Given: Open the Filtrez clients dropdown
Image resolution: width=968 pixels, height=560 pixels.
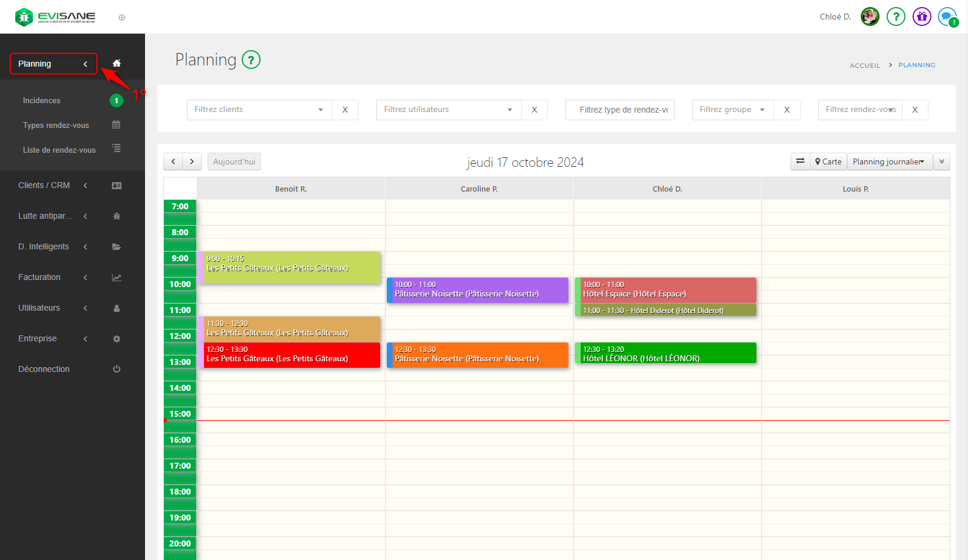Looking at the screenshot, I should coord(259,110).
